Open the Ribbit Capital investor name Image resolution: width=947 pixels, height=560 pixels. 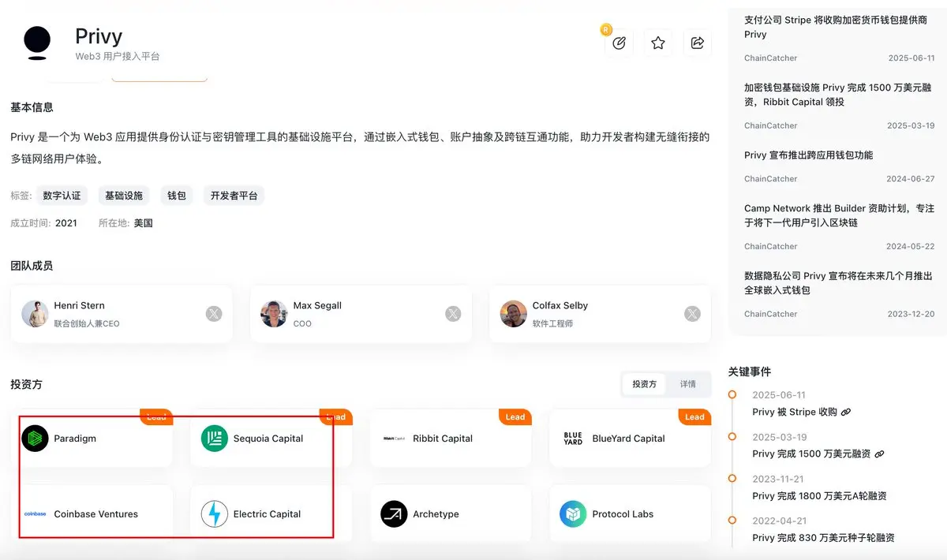443,439
